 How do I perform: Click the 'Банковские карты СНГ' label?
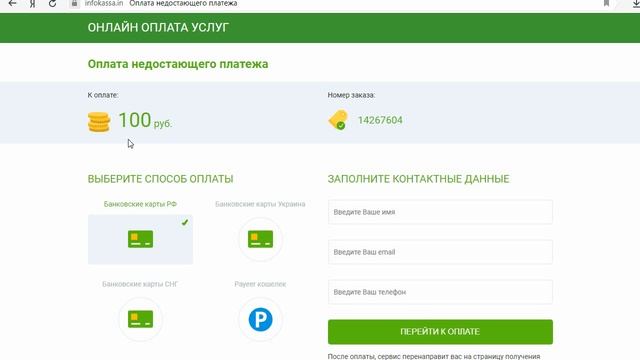pos(140,284)
